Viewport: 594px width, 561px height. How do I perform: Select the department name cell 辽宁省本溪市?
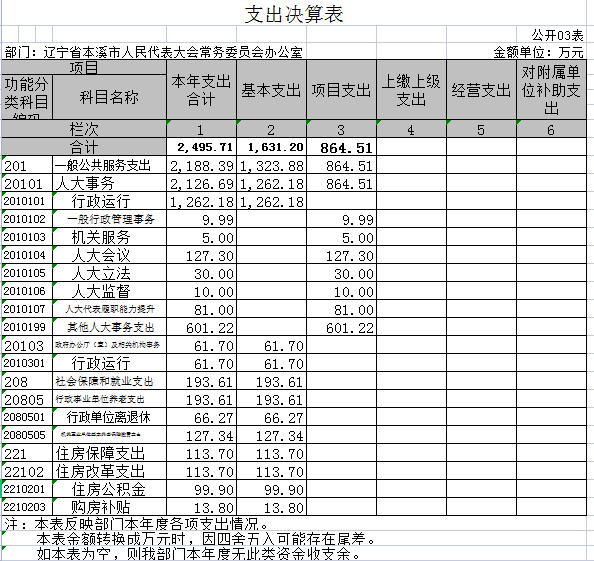pyautogui.click(x=153, y=52)
